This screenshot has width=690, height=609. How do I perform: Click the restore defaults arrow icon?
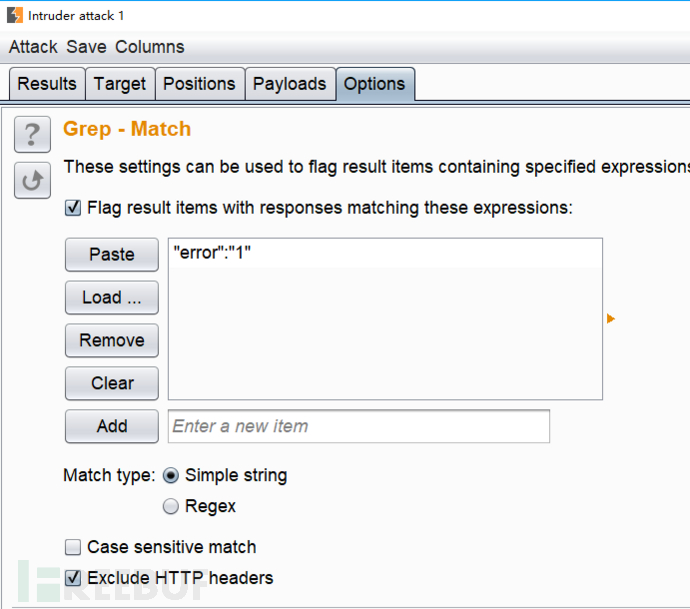click(32, 180)
